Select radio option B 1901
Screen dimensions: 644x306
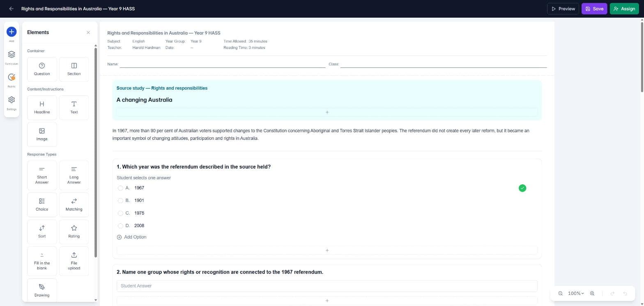pyautogui.click(x=120, y=201)
